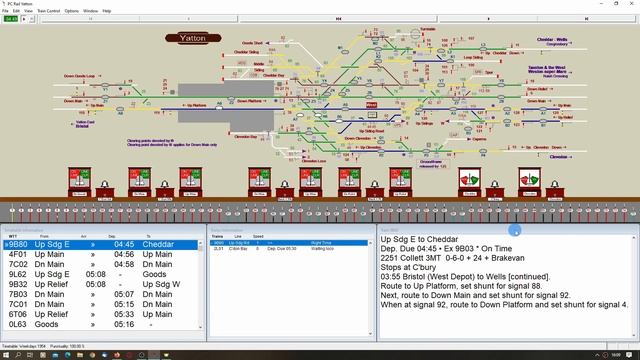This screenshot has height=360, width=640.
Task: Click the red West label on the diagram
Action: (x=371, y=105)
